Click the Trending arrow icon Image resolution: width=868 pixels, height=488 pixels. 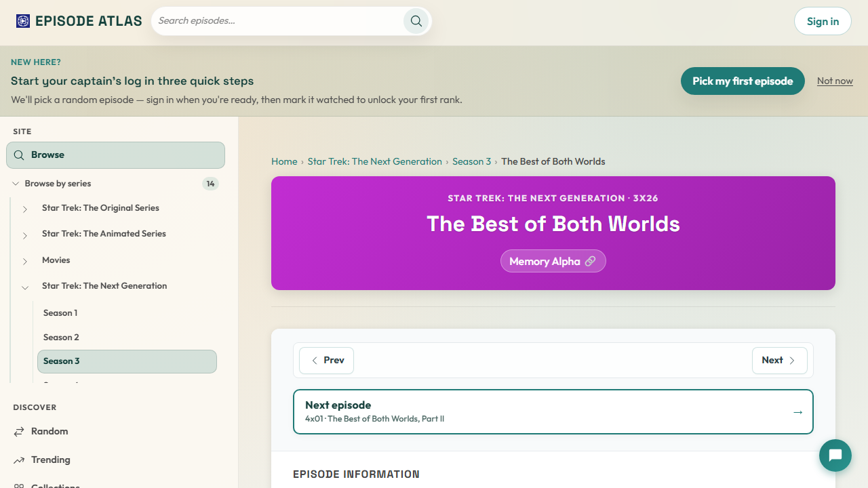coord(19,460)
